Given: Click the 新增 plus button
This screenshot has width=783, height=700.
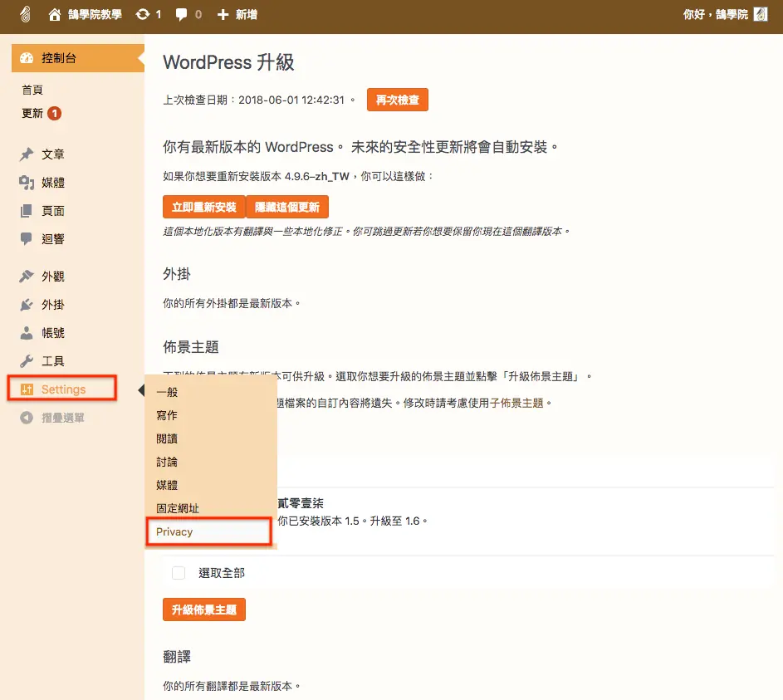Looking at the screenshot, I should pos(237,14).
